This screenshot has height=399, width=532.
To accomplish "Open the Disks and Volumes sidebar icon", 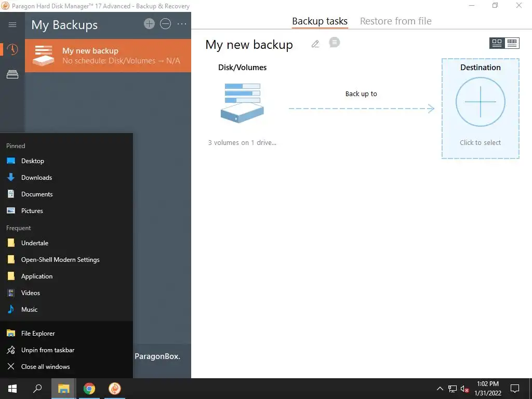I will tap(12, 74).
